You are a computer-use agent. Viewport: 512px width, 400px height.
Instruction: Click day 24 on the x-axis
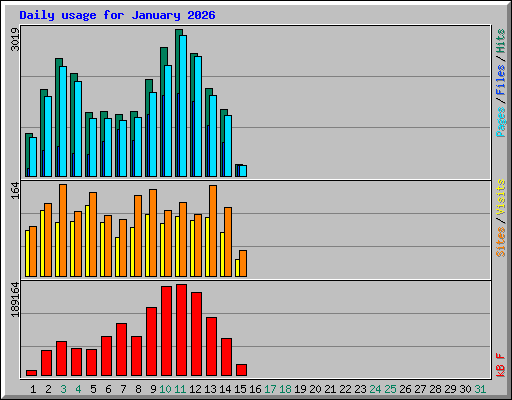pyautogui.click(x=375, y=389)
